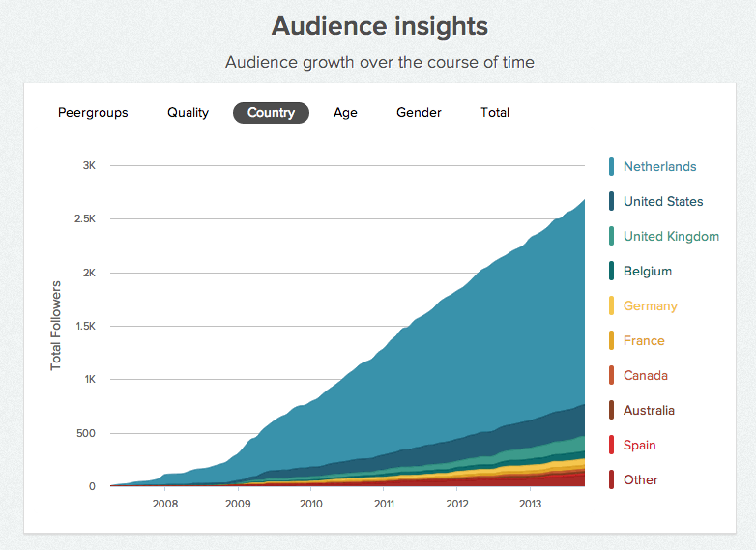Click the 2009 x-axis label
This screenshot has width=756, height=550.
[238, 504]
